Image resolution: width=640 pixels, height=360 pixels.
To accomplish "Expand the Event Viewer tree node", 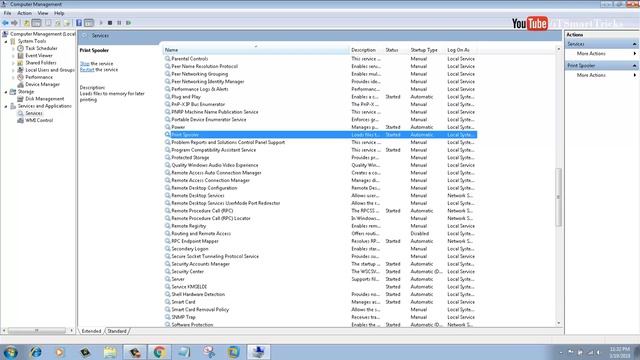I will (x=13, y=56).
